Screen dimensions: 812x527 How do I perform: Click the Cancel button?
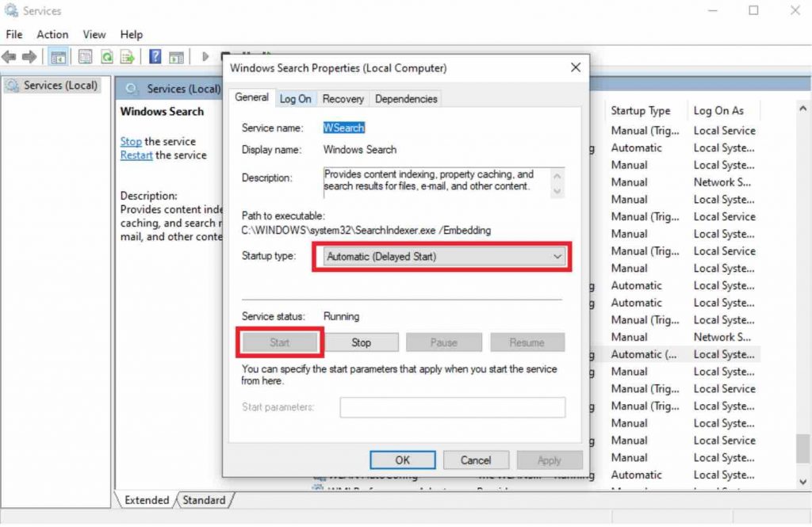click(x=476, y=460)
